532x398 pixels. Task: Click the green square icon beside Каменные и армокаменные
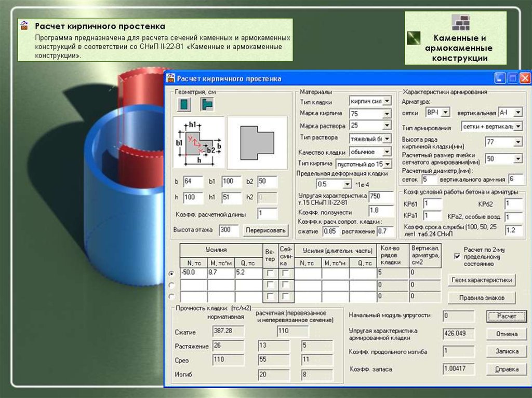[414, 39]
